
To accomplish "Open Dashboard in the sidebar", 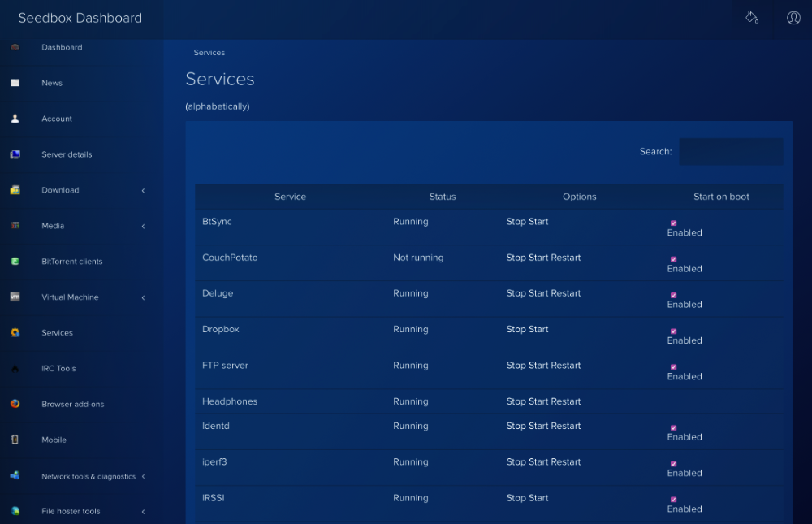I will pos(62,47).
